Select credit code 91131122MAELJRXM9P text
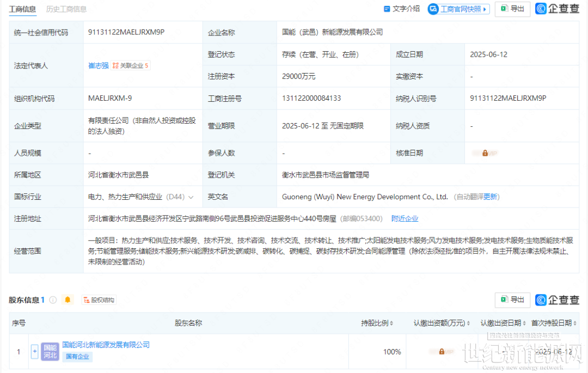The height and width of the screenshot is (373, 588). [x=126, y=32]
